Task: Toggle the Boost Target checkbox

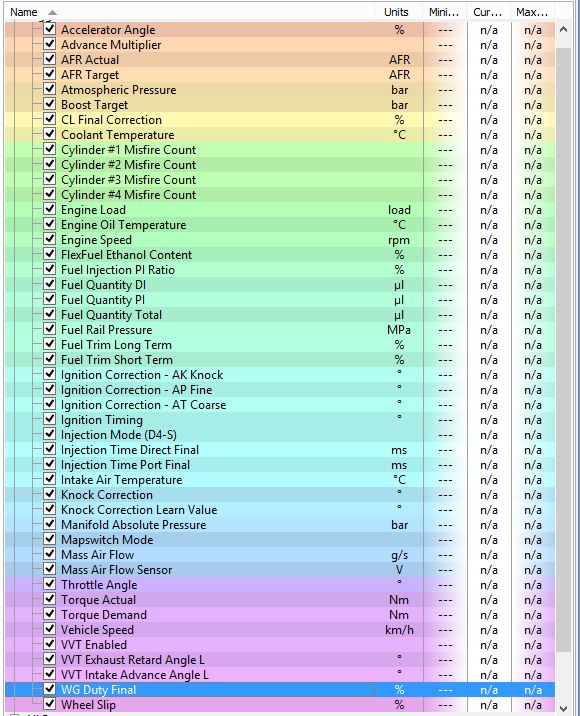Action: (x=50, y=104)
